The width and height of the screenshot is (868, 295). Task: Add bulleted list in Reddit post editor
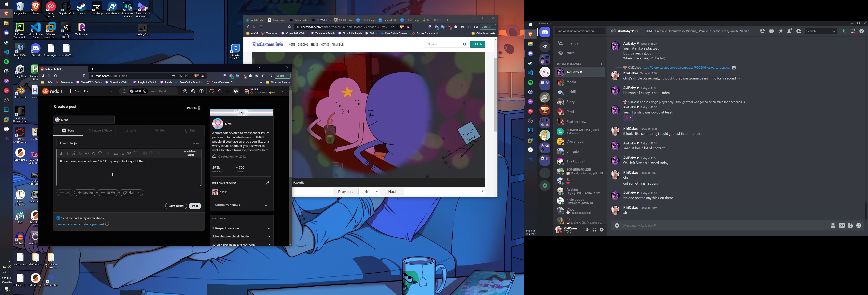tap(116, 153)
